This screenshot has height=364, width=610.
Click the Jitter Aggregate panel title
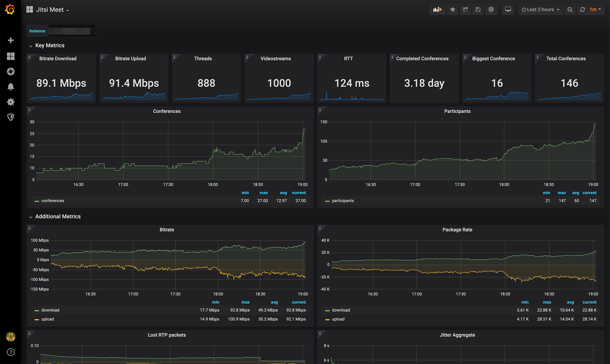457,335
